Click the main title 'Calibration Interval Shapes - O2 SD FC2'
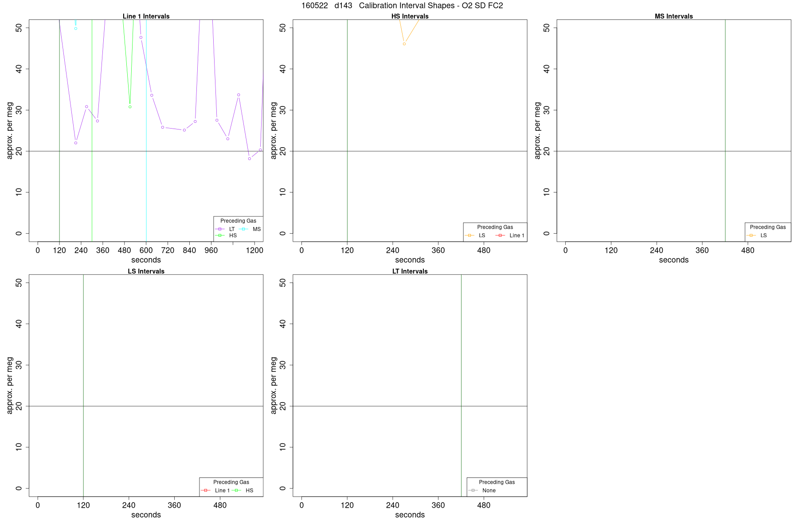 point(431,6)
